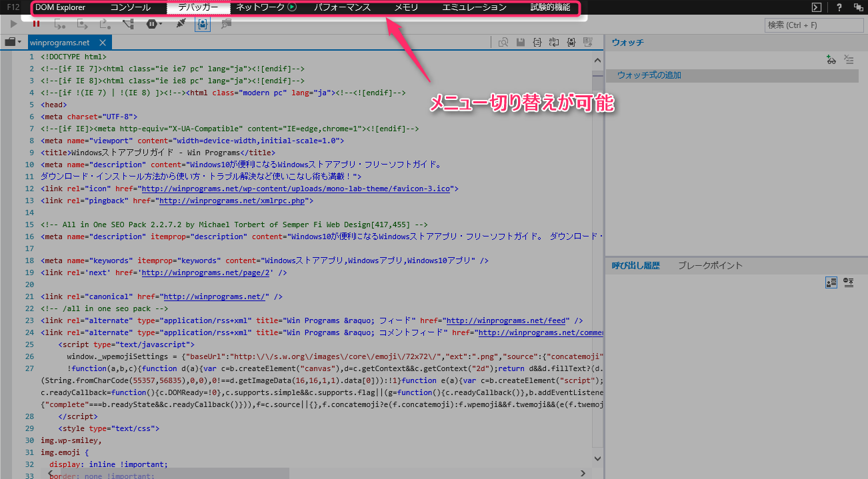Click the plug-shaped disconnect debugger icon

pos(180,24)
